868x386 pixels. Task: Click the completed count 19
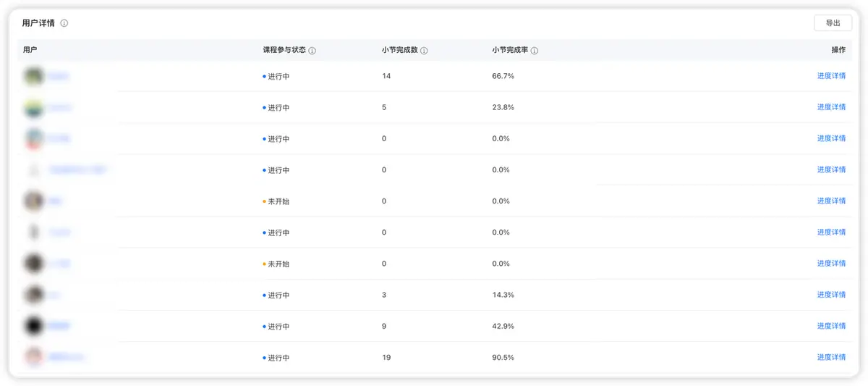386,357
